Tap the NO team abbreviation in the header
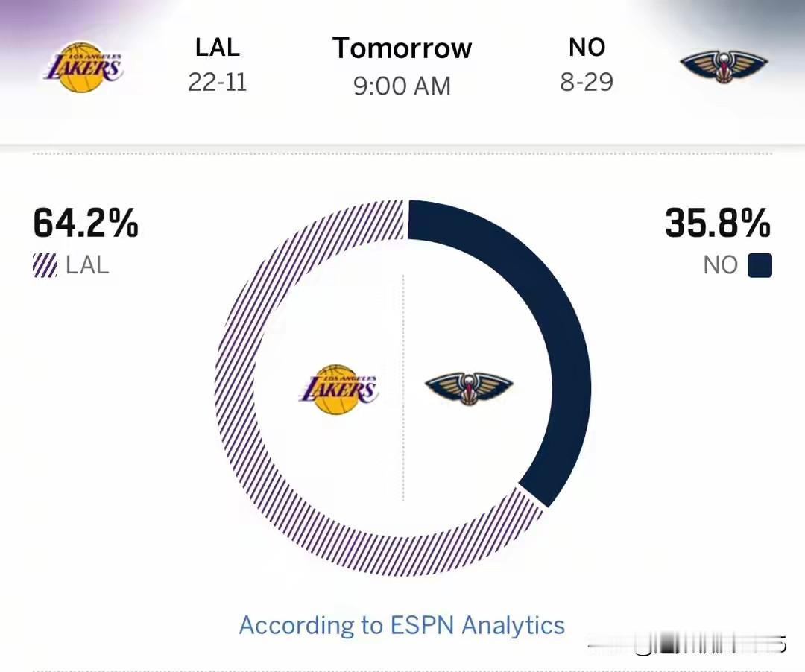Viewport: 805px width, 672px height. coord(587,48)
